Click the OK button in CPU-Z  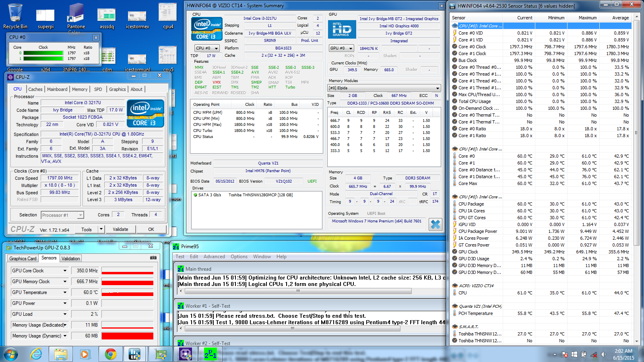coord(151,229)
